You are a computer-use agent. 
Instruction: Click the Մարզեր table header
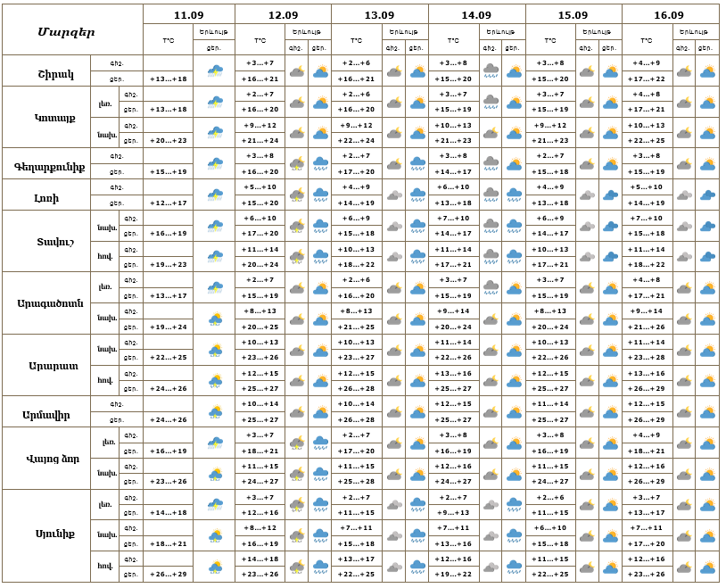tap(72, 31)
